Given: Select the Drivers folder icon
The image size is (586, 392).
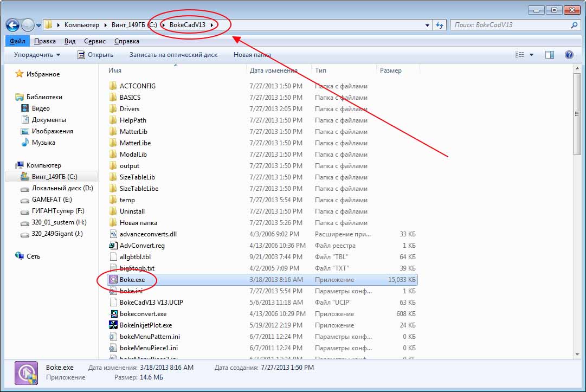Looking at the screenshot, I should [113, 109].
